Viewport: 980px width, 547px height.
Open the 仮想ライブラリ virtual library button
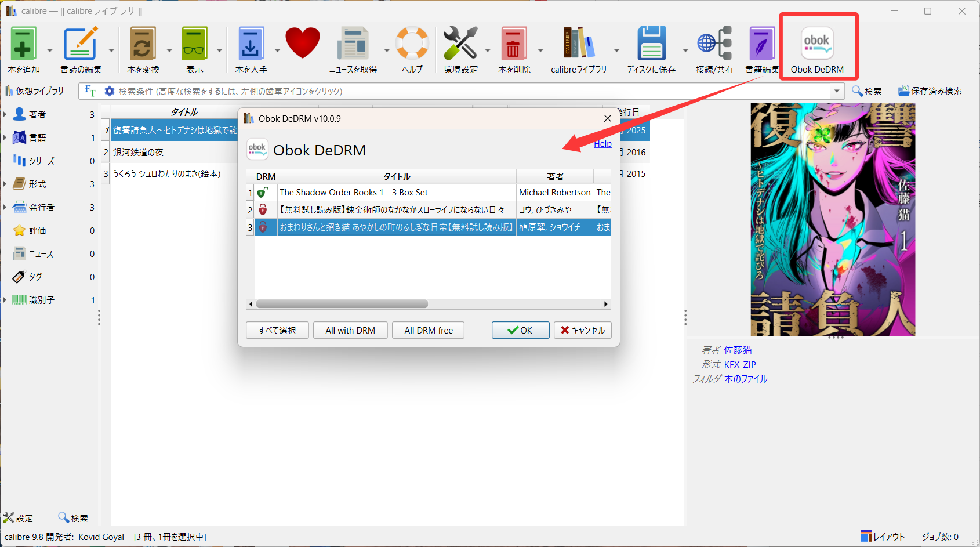coord(35,91)
